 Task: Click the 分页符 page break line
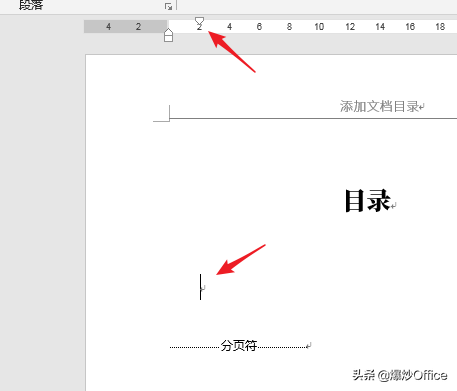239,346
